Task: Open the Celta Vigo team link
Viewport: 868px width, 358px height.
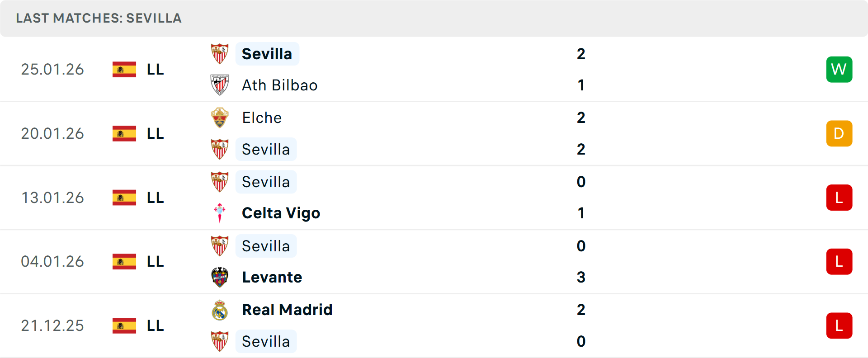Action: point(281,213)
